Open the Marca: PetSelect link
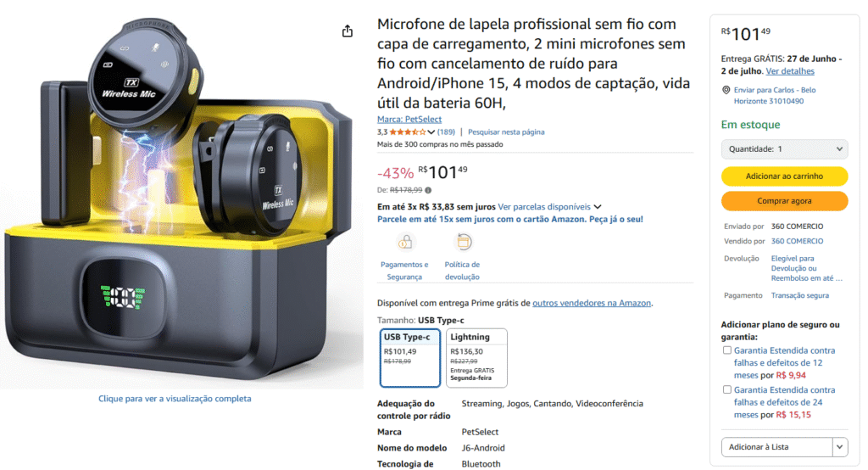Screen dimensions: 868x470 click(x=409, y=119)
